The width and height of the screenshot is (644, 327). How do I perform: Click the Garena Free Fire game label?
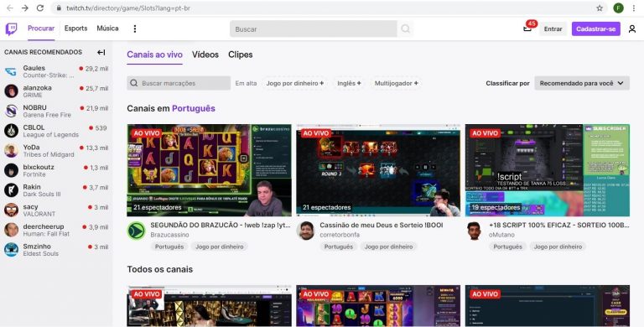47,115
